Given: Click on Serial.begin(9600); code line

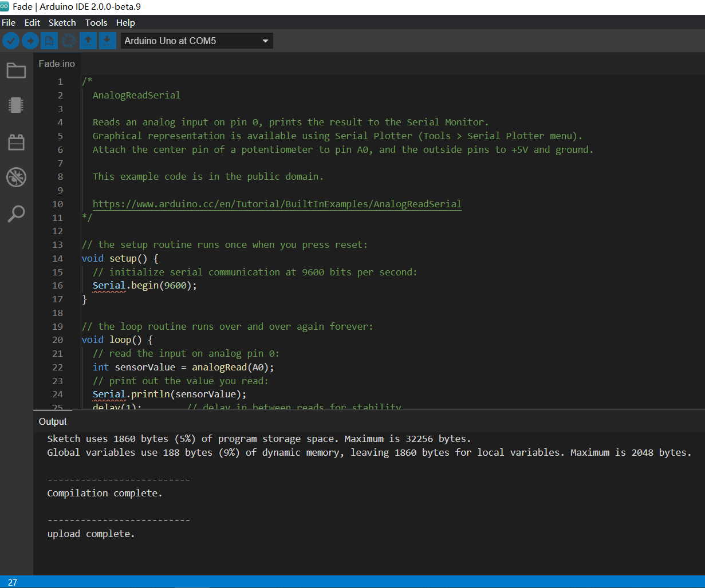Looking at the screenshot, I should [x=144, y=285].
